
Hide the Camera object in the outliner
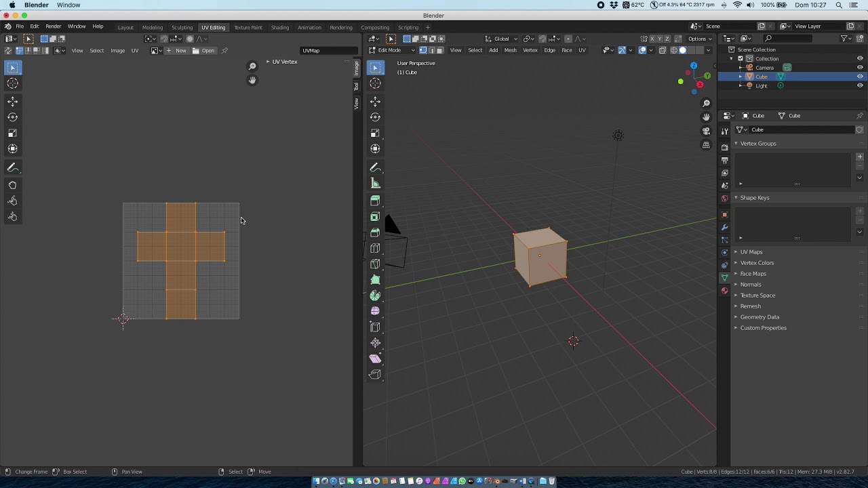click(860, 68)
